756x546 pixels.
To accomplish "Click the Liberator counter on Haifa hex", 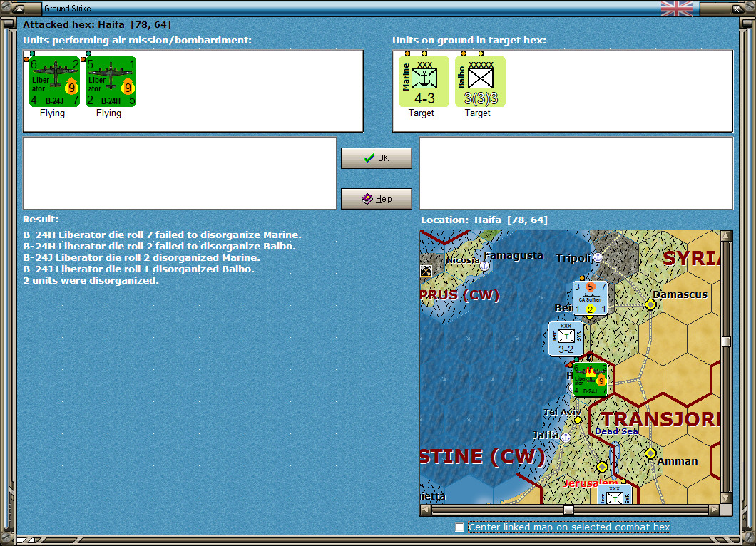I will click(590, 379).
